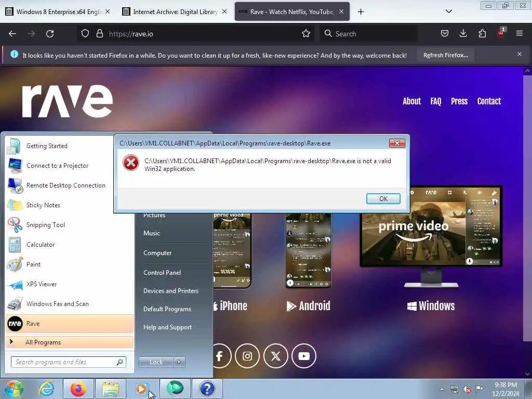
Task: Switch to the Internet Archive tab
Action: pyautogui.click(x=175, y=11)
